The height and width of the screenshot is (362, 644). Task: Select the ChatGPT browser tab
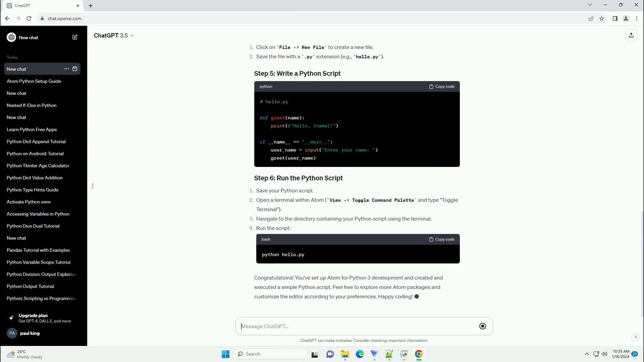(42, 6)
